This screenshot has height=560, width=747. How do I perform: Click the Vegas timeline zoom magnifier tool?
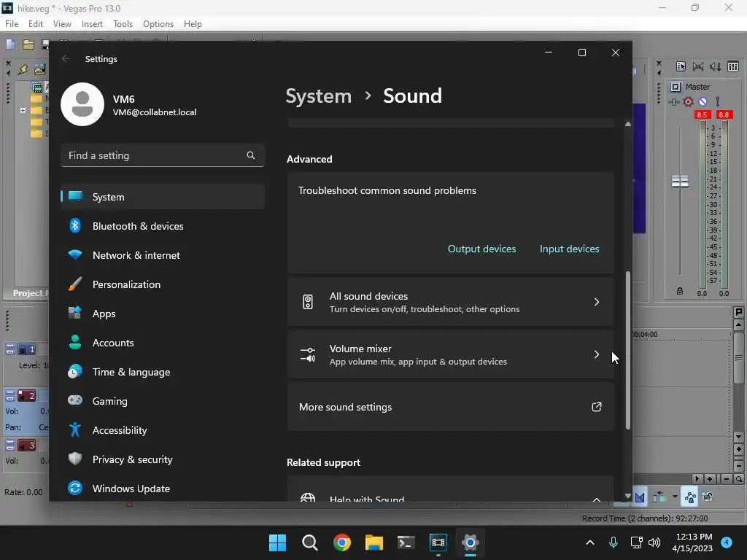coord(738,479)
